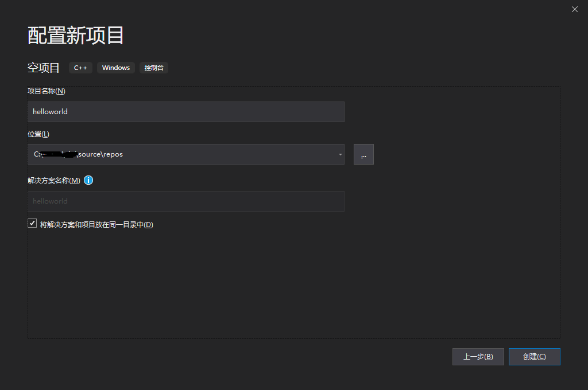Click the 空项目 template heading
The height and width of the screenshot is (390, 588).
[x=44, y=68]
